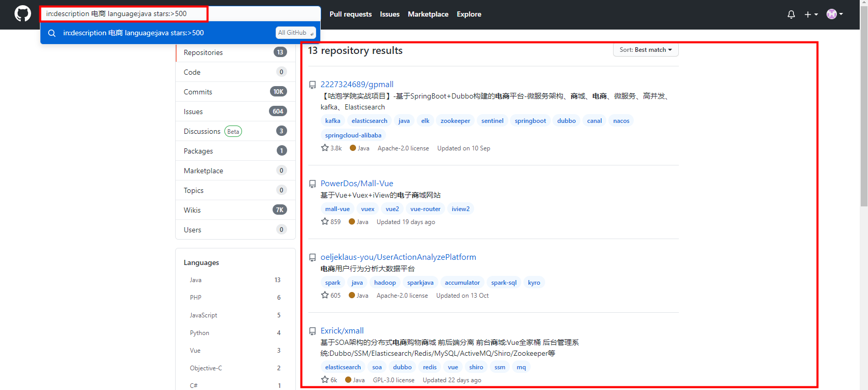Screen dimensions: 868x390
Task: Click the shiro topic tag
Action: 476,367
